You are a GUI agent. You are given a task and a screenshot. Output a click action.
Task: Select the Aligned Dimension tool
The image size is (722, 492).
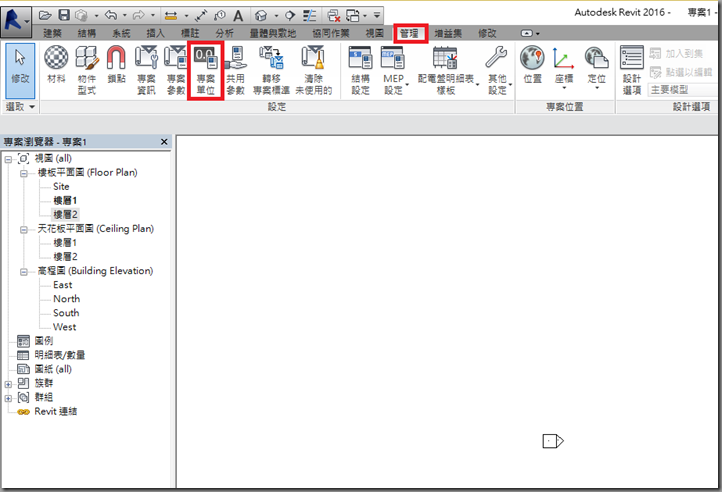(201, 16)
